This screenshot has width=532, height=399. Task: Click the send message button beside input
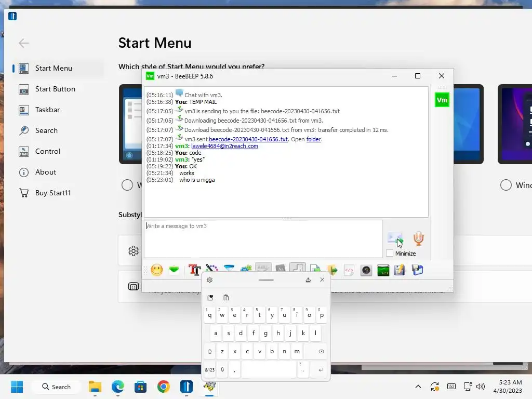395,239
